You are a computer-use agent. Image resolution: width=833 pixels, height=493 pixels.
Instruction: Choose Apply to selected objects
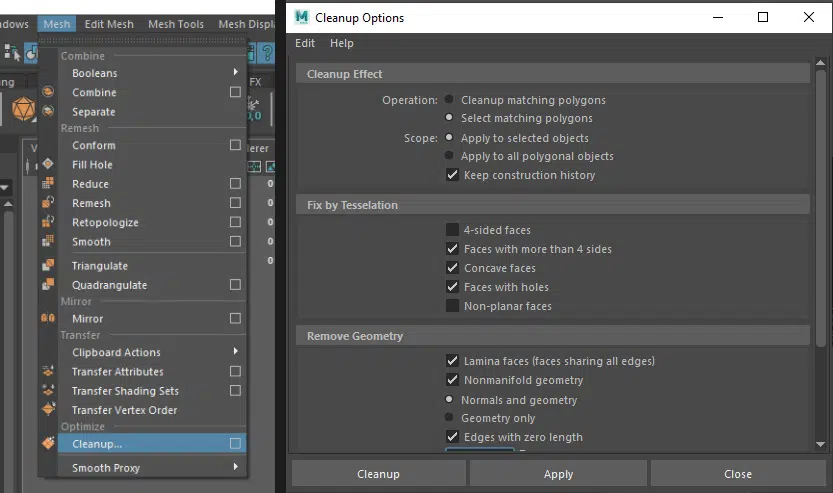tap(449, 137)
